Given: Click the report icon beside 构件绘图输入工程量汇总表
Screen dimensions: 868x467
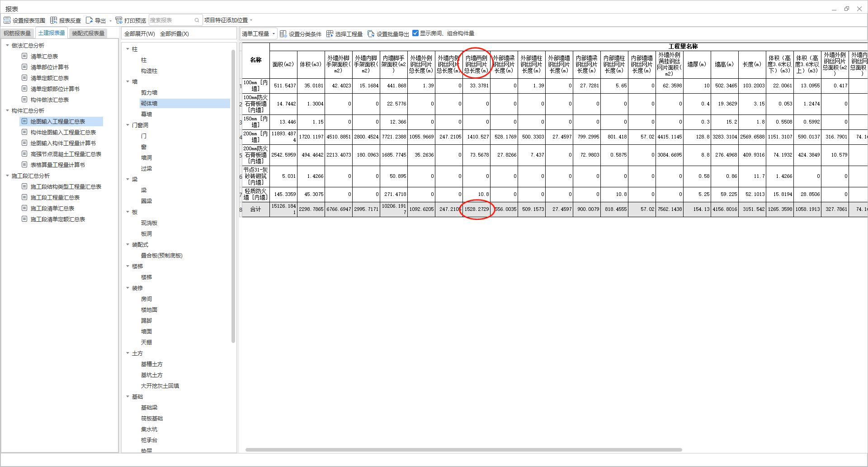Looking at the screenshot, I should tap(24, 132).
